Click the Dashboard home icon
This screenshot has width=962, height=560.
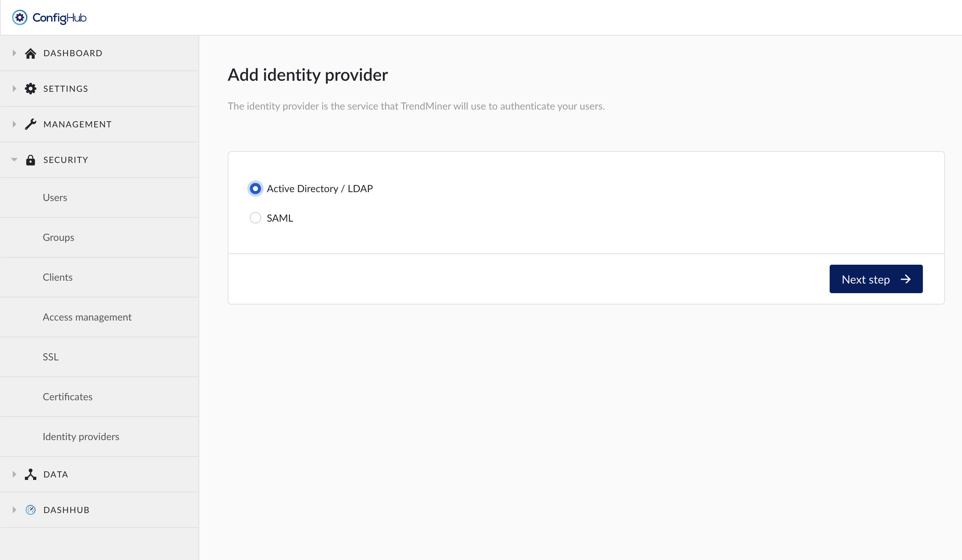(x=31, y=53)
